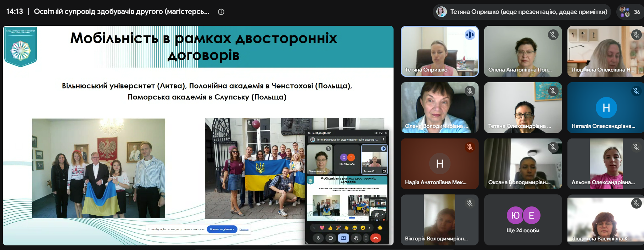Click the present screen button in mini window
The image size is (644, 250).
point(343,238)
